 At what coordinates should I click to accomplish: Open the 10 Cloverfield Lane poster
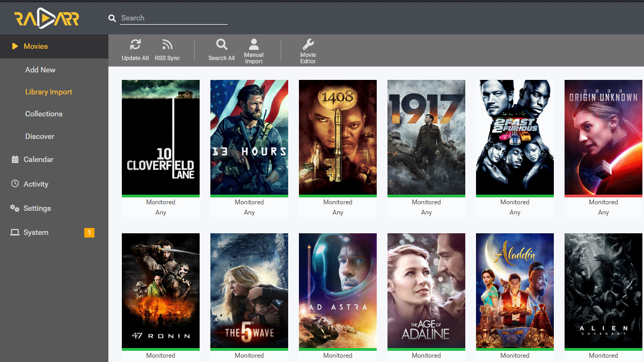coord(160,137)
